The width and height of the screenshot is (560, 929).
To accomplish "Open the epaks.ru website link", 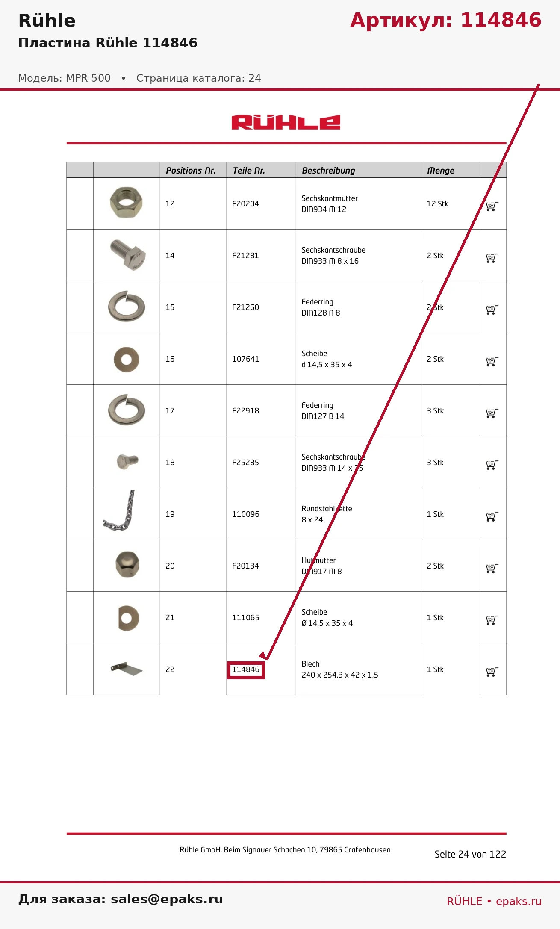I will pyautogui.click(x=519, y=901).
